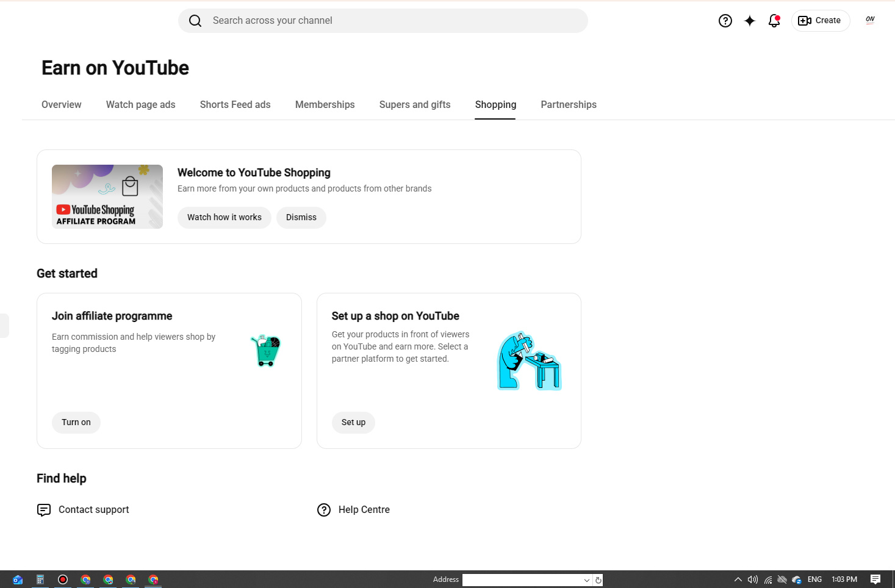The height and width of the screenshot is (588, 895).
Task: Launch Calculator from the taskbar
Action: [x=40, y=579]
